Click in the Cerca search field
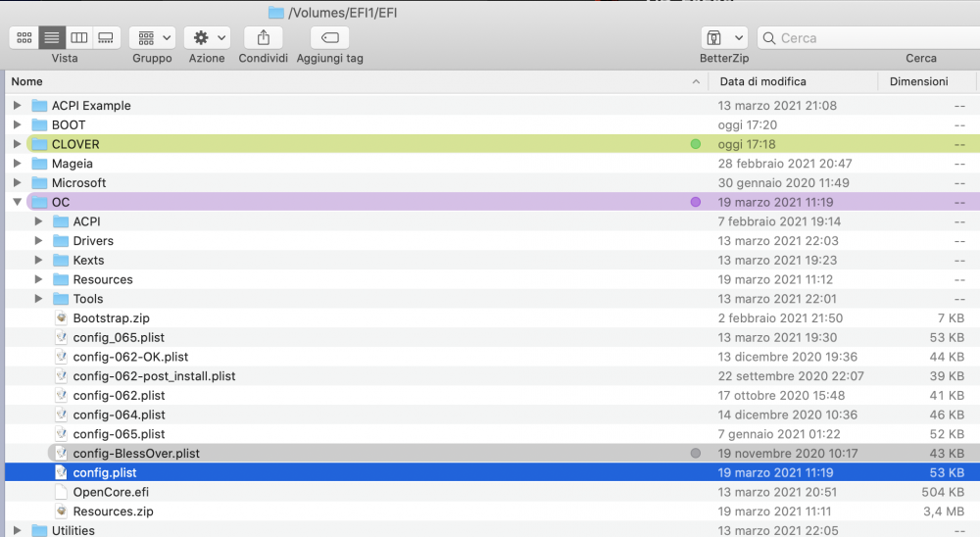Image resolution: width=980 pixels, height=537 pixels. click(x=868, y=38)
